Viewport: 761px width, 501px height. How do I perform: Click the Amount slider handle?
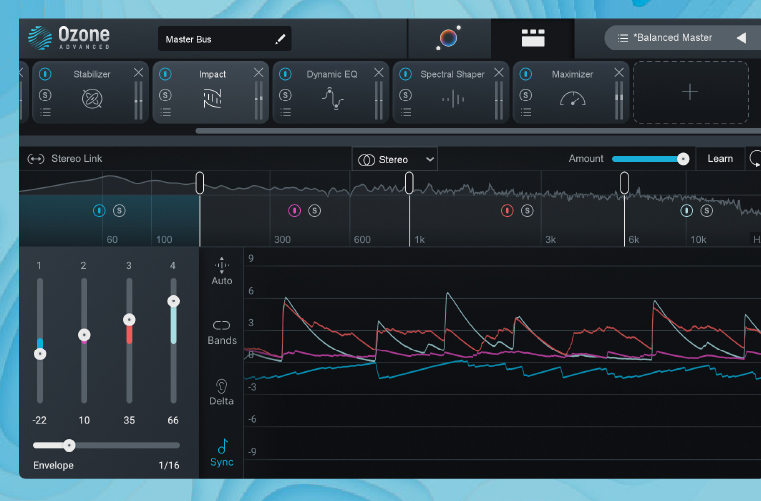click(x=683, y=159)
